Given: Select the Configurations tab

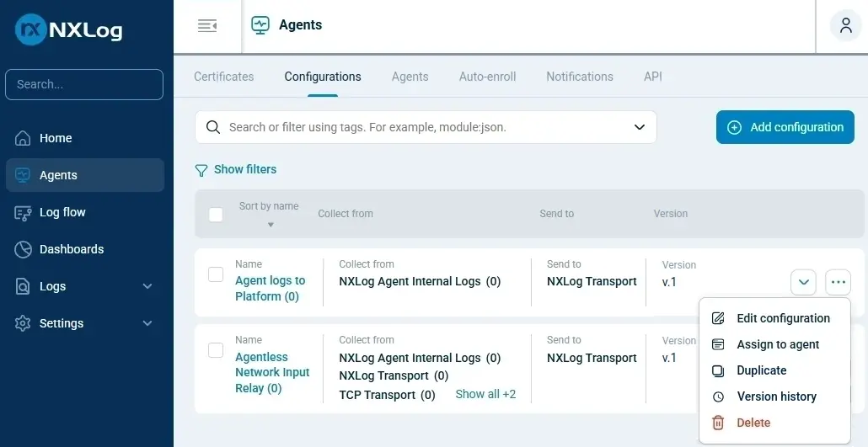Looking at the screenshot, I should 323,77.
